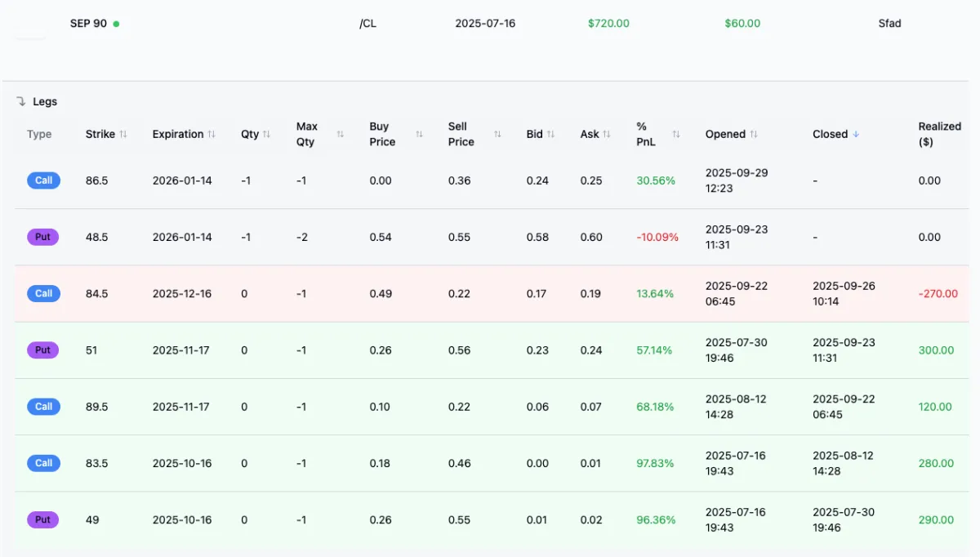Click the sort arrows next to Expiration
Image resolution: width=980 pixels, height=557 pixels.
(212, 134)
